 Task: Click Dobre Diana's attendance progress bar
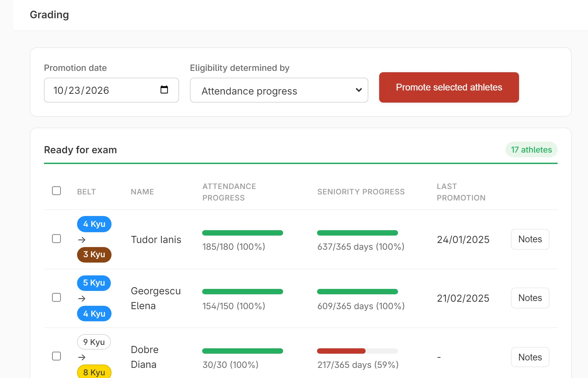click(x=243, y=351)
